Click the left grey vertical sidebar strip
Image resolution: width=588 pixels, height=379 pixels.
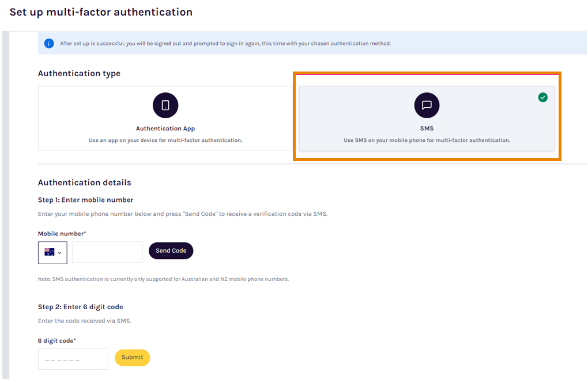6,205
